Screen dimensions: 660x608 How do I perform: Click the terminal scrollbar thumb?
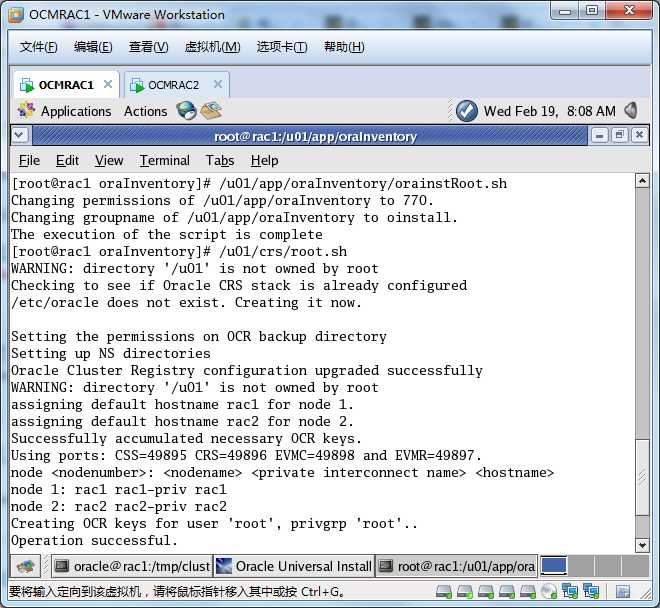coord(642,477)
